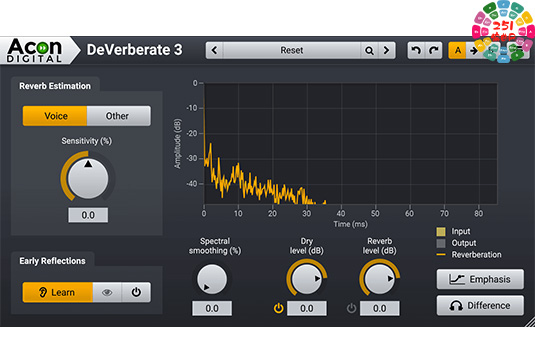Click the window resize grip

[529, 322]
